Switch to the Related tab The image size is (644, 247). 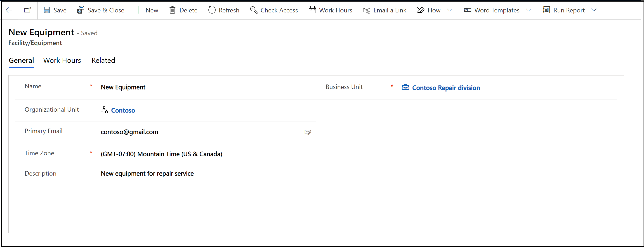pyautogui.click(x=103, y=60)
